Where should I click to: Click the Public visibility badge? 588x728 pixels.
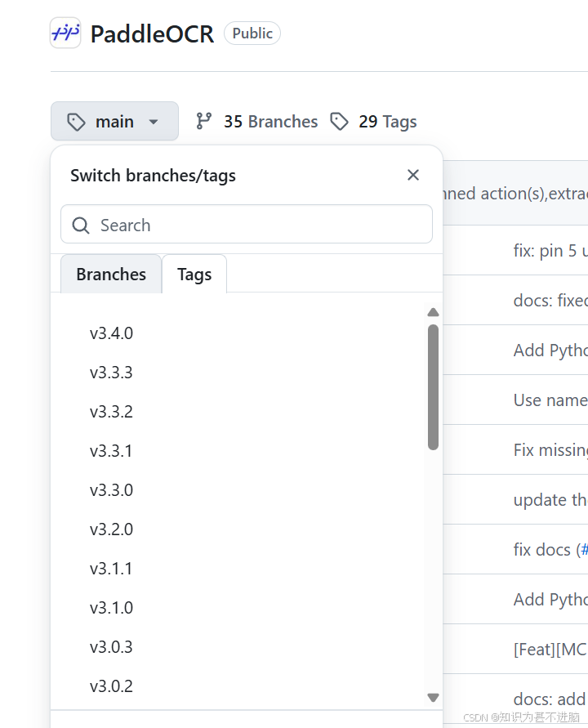point(252,33)
